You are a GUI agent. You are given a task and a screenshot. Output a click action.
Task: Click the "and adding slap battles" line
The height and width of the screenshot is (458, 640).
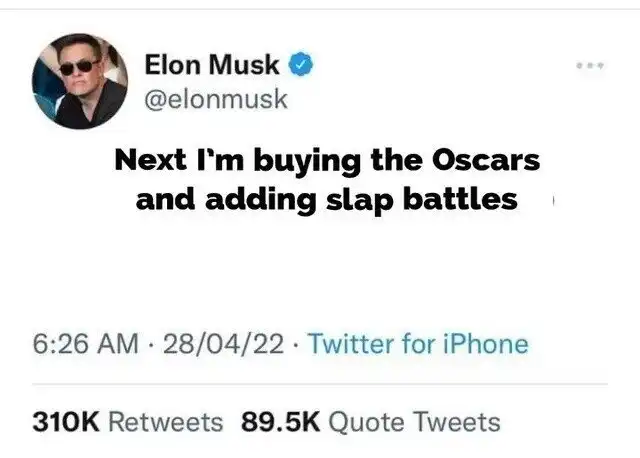coord(326,199)
